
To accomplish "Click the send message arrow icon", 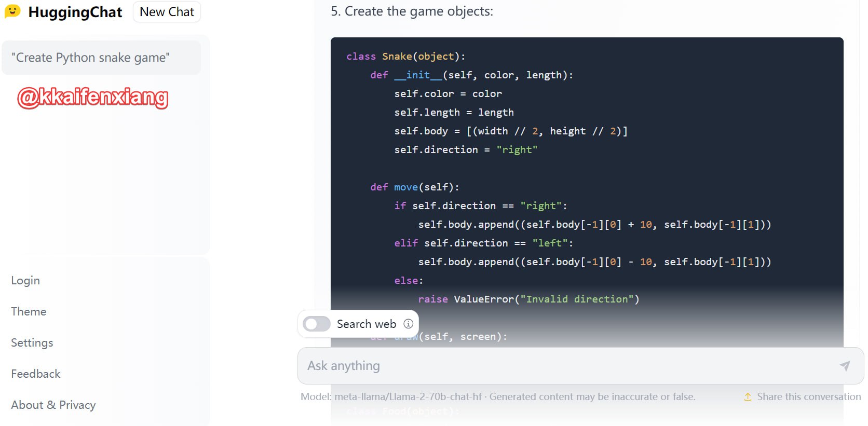I will coord(845,366).
